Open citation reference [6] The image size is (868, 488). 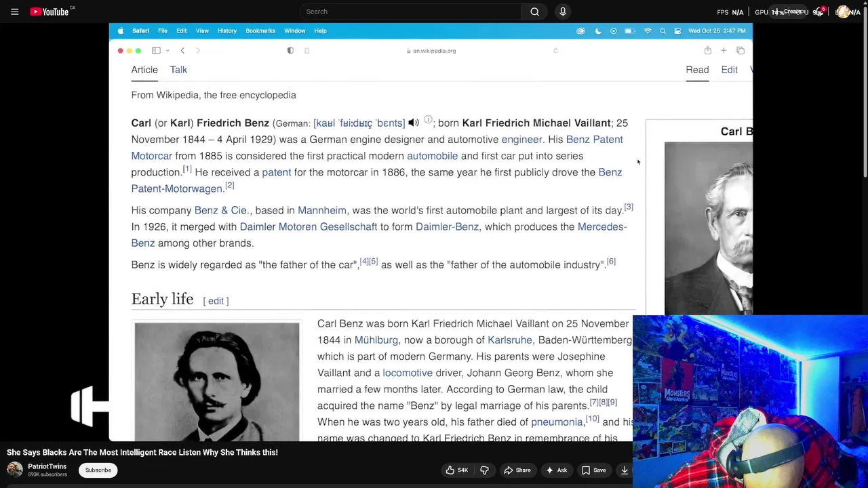tap(611, 262)
